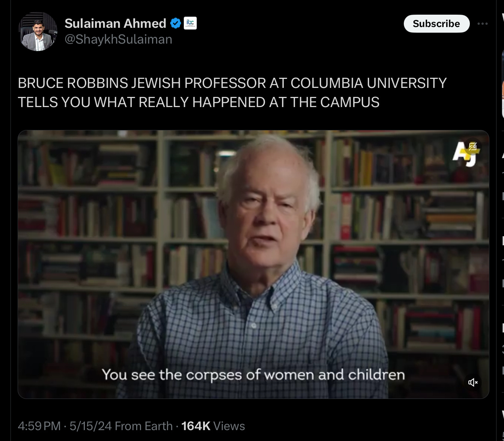View the 164K Views analytics
This screenshot has height=441, width=504.
tap(213, 426)
